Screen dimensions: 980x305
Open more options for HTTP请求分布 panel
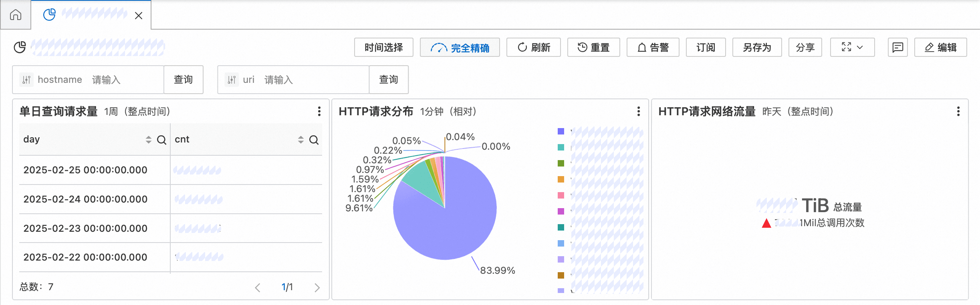638,111
